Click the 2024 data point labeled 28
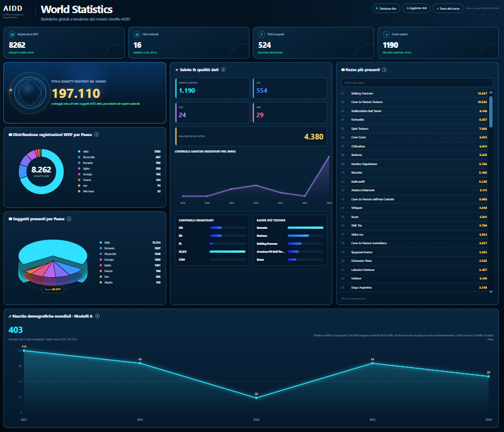 coord(256,398)
